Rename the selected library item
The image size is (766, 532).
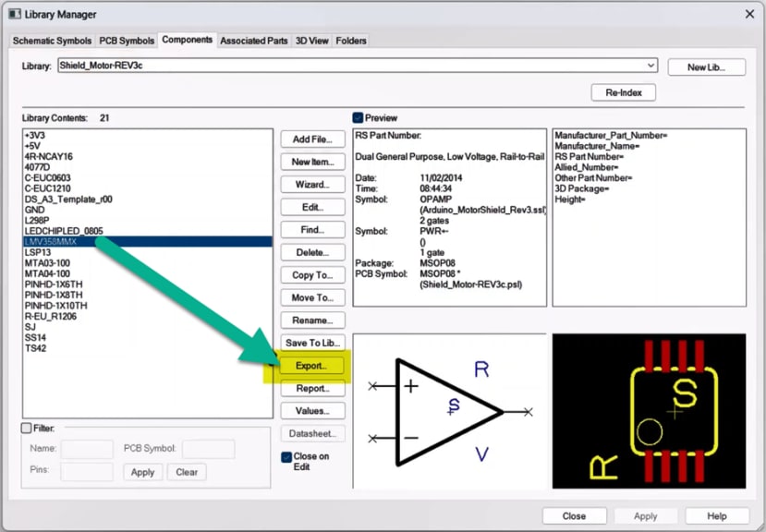click(x=312, y=320)
